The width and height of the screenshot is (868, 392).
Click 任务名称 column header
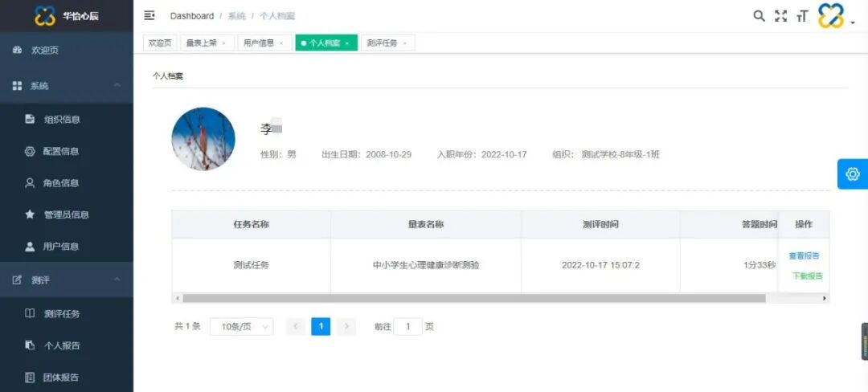[x=252, y=224]
